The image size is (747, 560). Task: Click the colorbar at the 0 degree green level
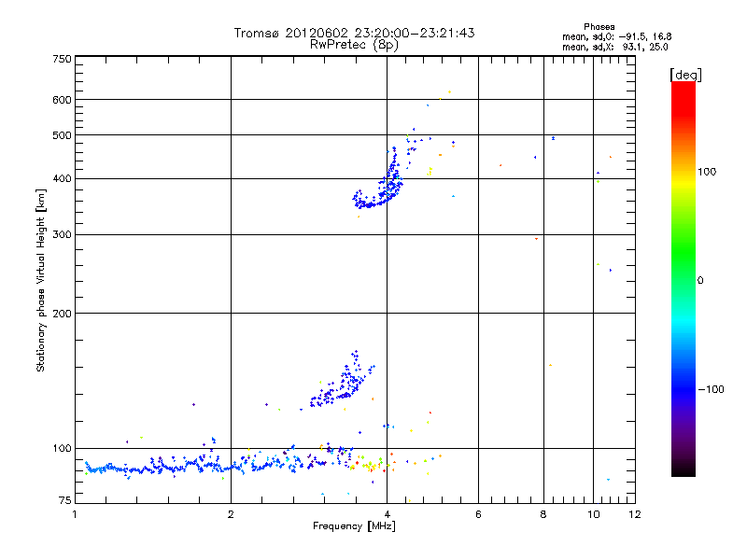(684, 280)
